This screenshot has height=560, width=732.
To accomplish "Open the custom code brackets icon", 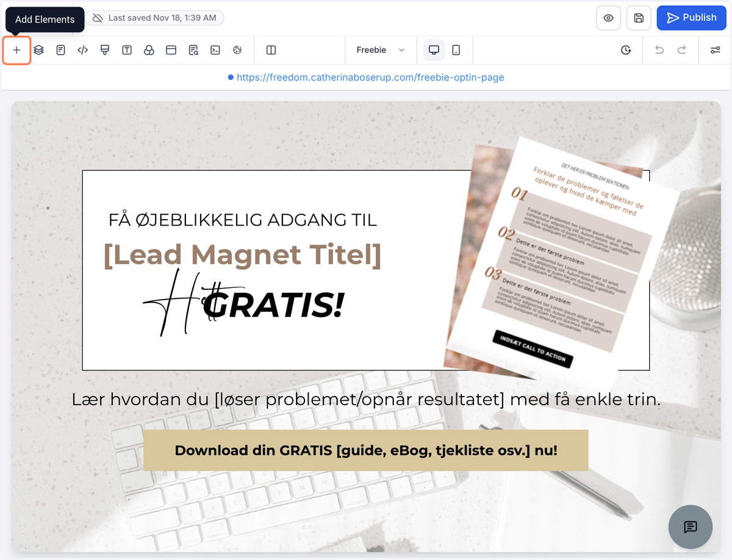I will (83, 50).
